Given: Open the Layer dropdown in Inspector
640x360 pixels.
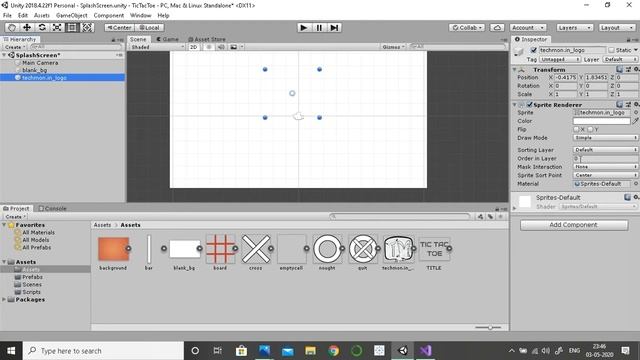Looking at the screenshot, I should point(621,60).
